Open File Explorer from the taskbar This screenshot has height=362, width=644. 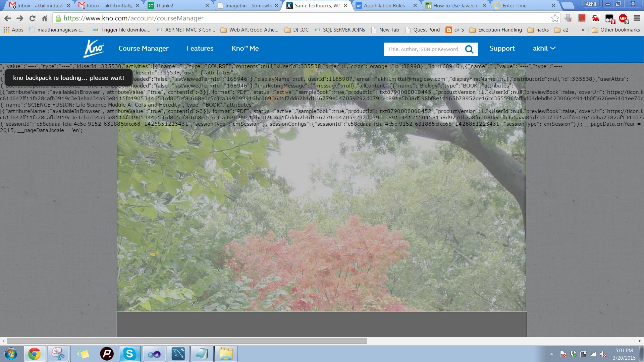pyautogui.click(x=226, y=354)
